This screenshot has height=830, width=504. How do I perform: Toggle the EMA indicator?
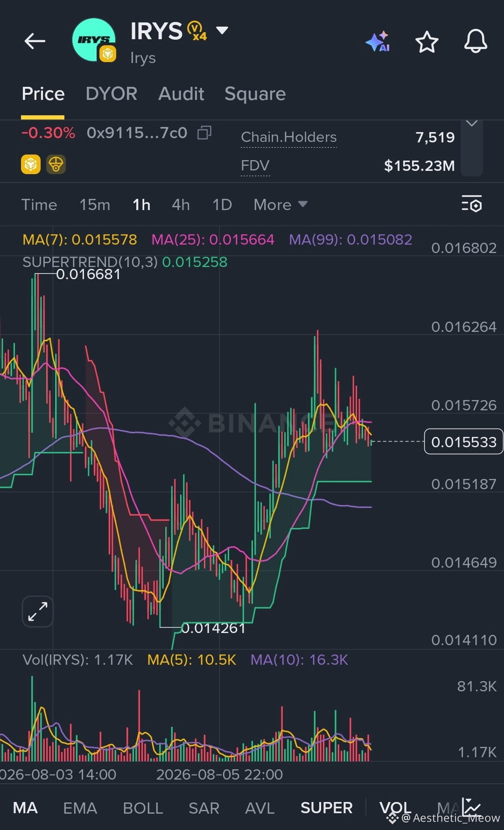pyautogui.click(x=80, y=808)
